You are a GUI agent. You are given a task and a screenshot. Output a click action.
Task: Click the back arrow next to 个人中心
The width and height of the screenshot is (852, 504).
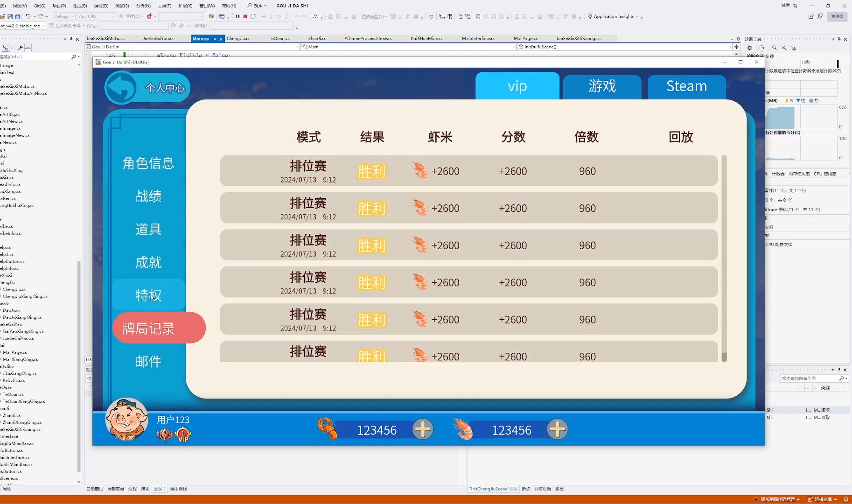(120, 87)
